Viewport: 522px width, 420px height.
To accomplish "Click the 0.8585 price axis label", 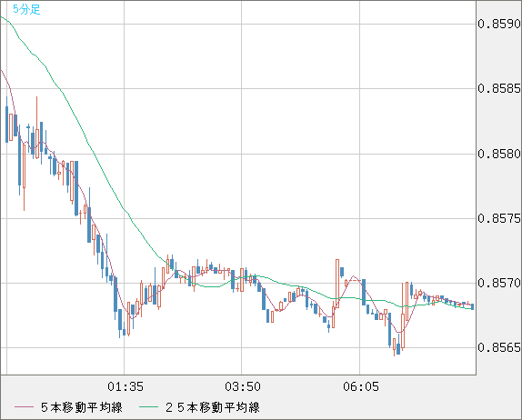I will 498,88.
